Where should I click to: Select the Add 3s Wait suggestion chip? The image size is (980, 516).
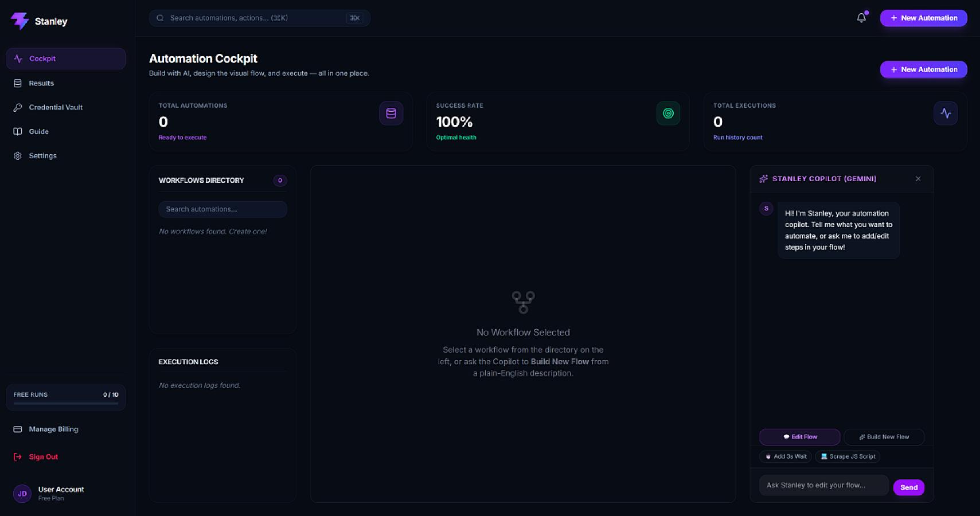(786, 456)
